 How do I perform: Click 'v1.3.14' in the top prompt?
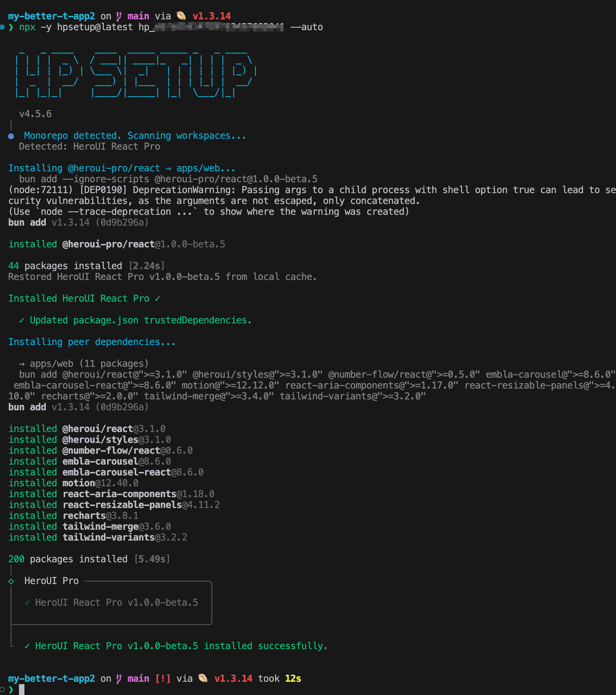[x=212, y=16]
